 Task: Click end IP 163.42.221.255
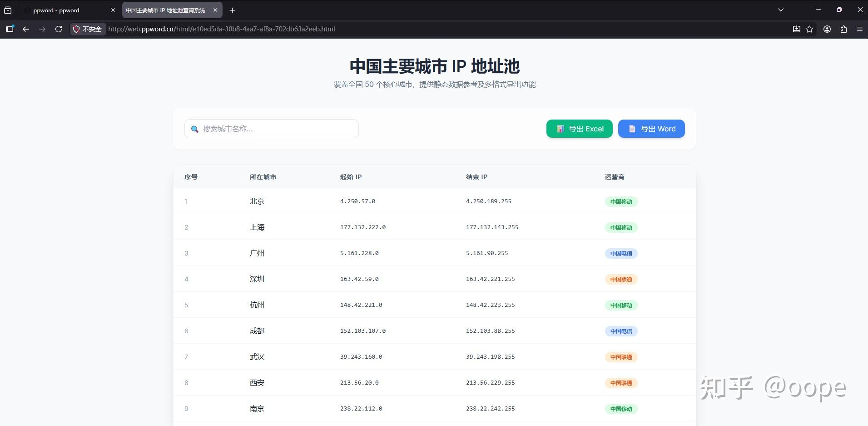(491, 279)
